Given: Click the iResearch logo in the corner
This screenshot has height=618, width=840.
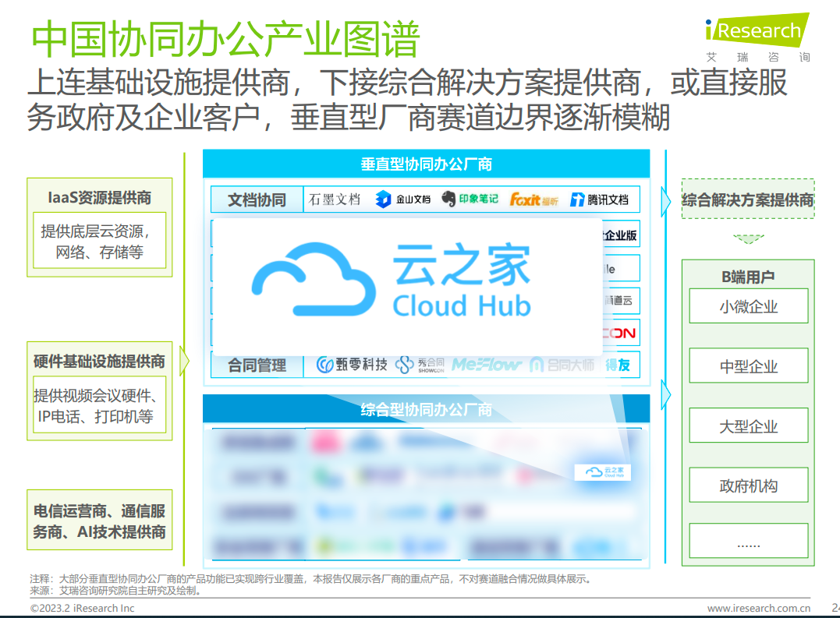Looking at the screenshot, I should 757,30.
